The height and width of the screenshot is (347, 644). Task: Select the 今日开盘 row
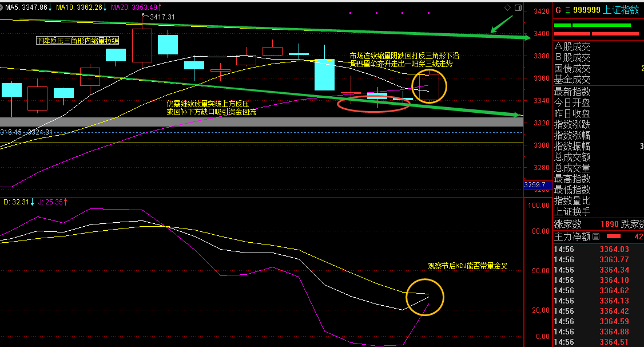point(598,102)
